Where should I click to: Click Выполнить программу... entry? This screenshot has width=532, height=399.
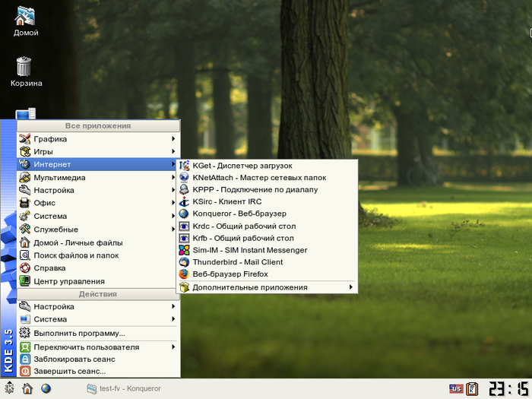coord(79,333)
